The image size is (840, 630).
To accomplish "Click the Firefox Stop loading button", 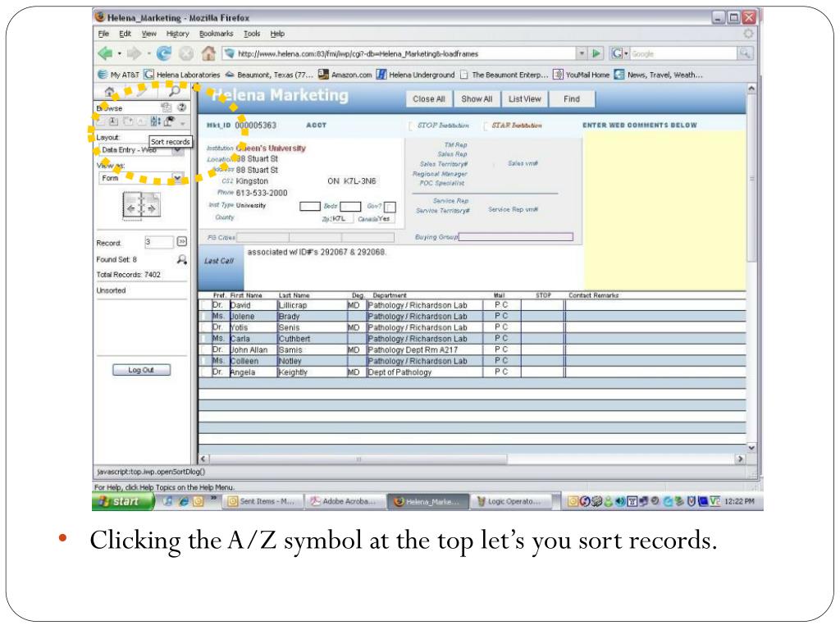I will pyautogui.click(x=186, y=53).
